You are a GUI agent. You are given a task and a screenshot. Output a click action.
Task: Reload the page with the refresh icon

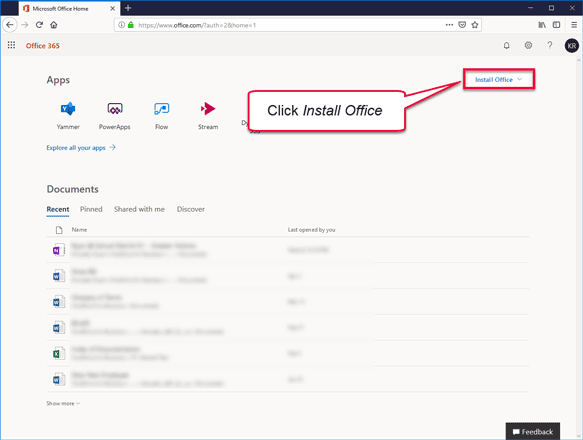(x=39, y=25)
